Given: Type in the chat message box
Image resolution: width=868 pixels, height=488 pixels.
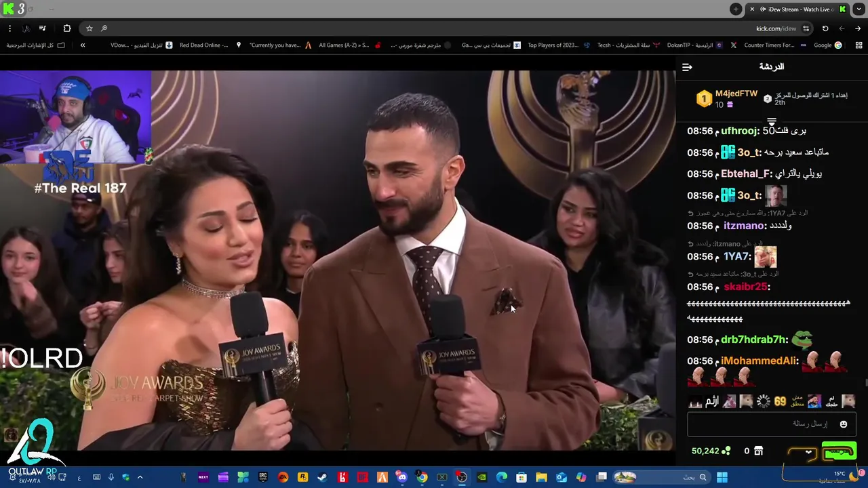Looking at the screenshot, I should [771, 424].
